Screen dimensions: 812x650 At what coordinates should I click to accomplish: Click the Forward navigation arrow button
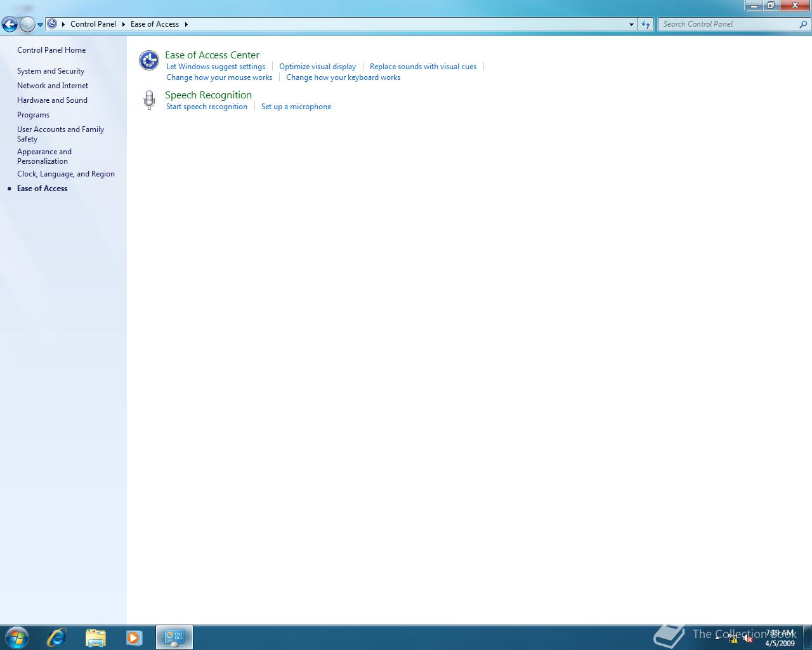pos(27,24)
